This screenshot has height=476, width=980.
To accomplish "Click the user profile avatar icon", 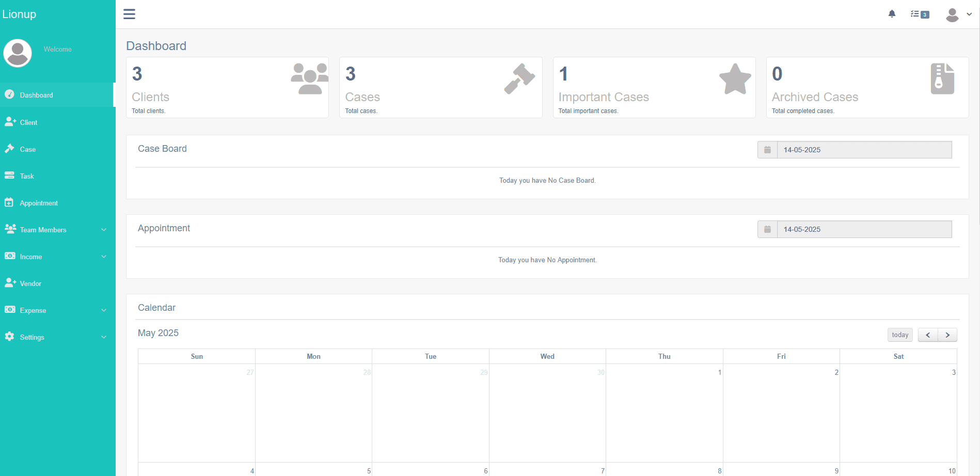I will pyautogui.click(x=952, y=15).
